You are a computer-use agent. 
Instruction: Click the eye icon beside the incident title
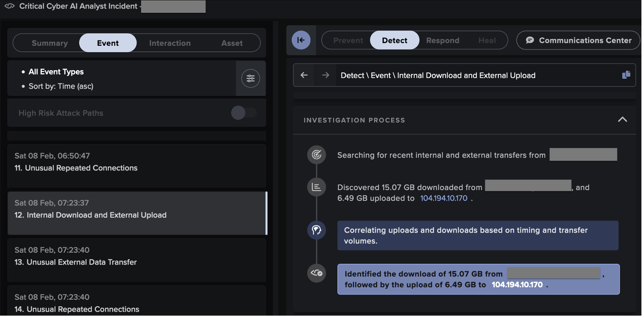pos(9,6)
